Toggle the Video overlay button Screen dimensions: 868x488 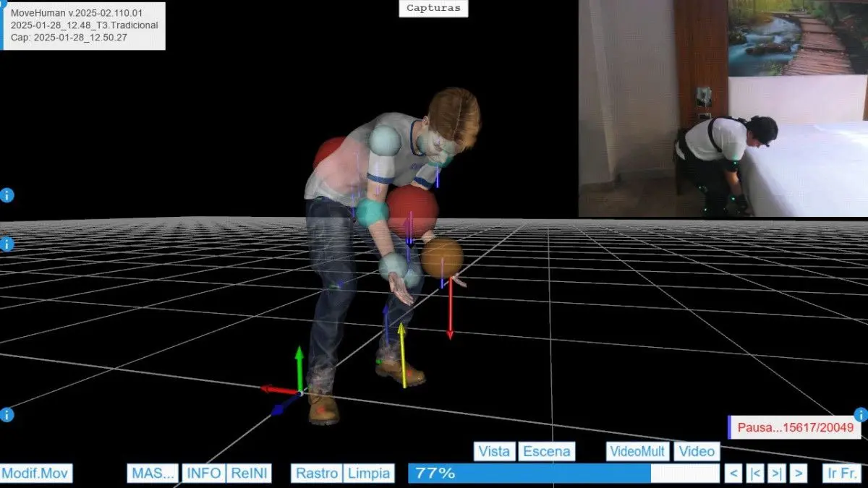coord(697,451)
